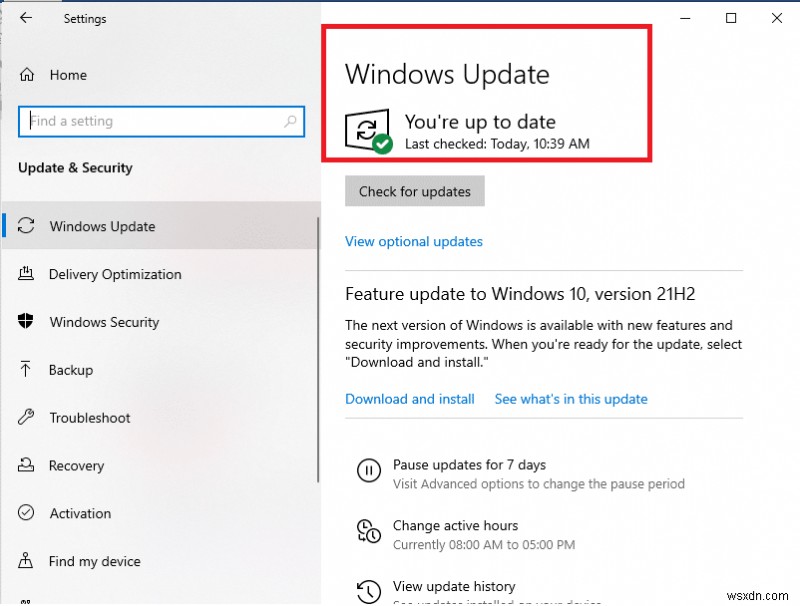Click inside the Find a setting search box
The width and height of the screenshot is (800, 606).
(160, 121)
